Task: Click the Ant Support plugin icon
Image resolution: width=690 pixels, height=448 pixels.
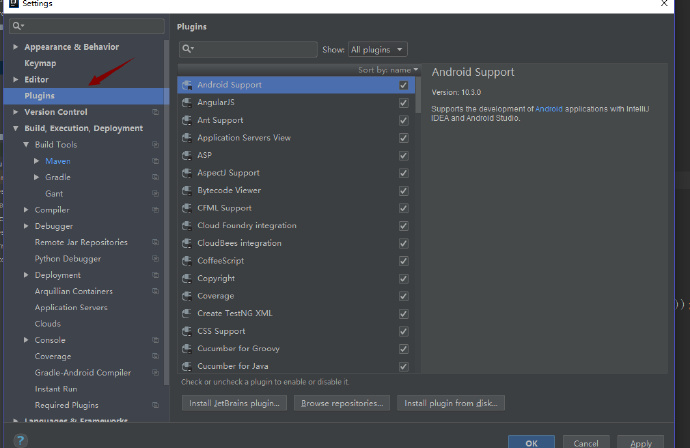Action: 187,120
